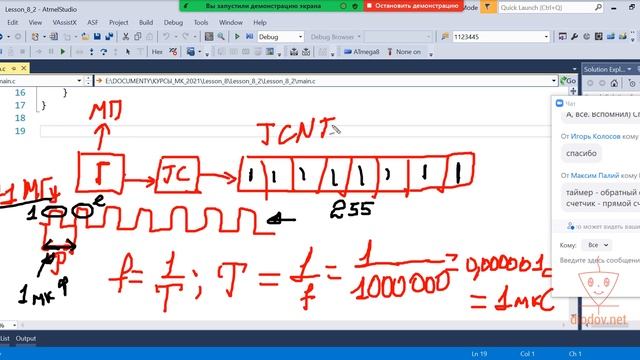The image size is (640, 360).
Task: Click the Quick Launch magnifier icon
Action: [598, 7]
